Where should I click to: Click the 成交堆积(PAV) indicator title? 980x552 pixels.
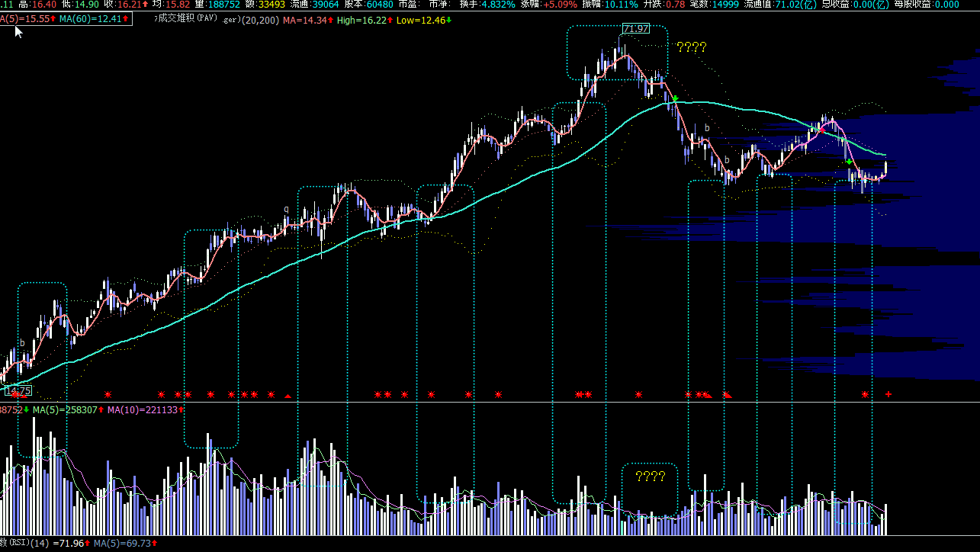point(185,18)
